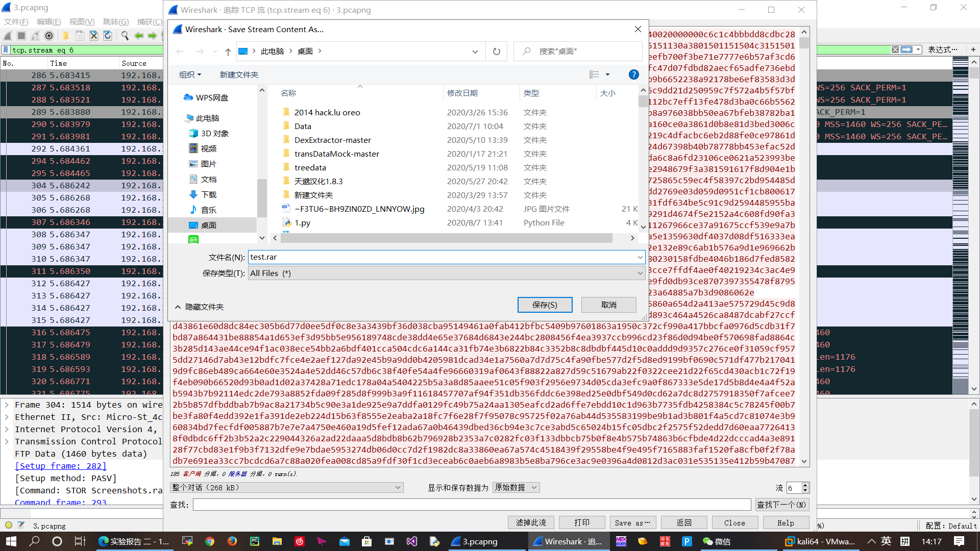This screenshot has width=980, height=551.
Task: Click the up-one-level arrow in the save dialog
Action: 228,52
